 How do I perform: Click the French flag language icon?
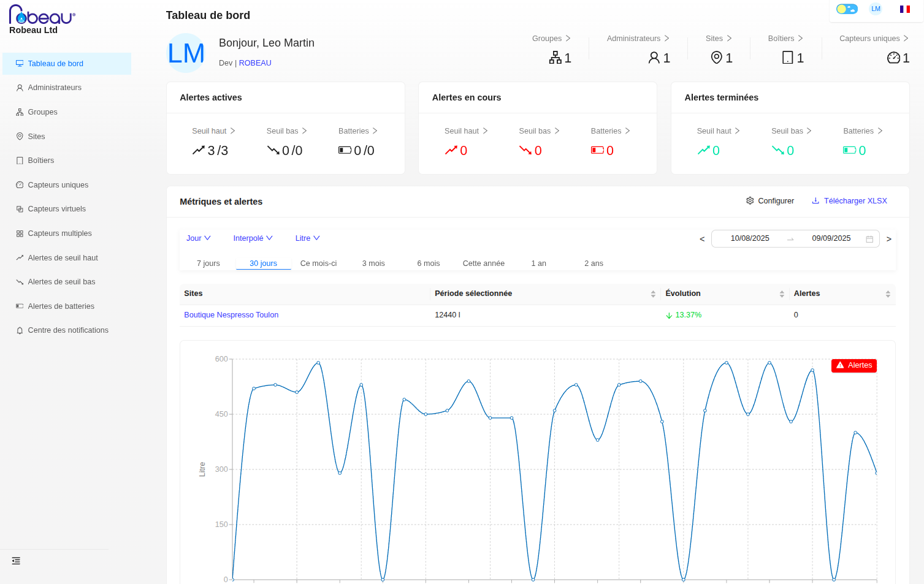pos(904,9)
